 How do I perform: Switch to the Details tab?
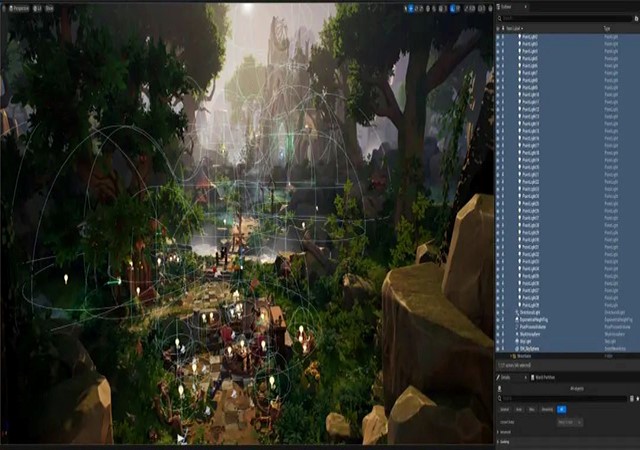(510, 378)
